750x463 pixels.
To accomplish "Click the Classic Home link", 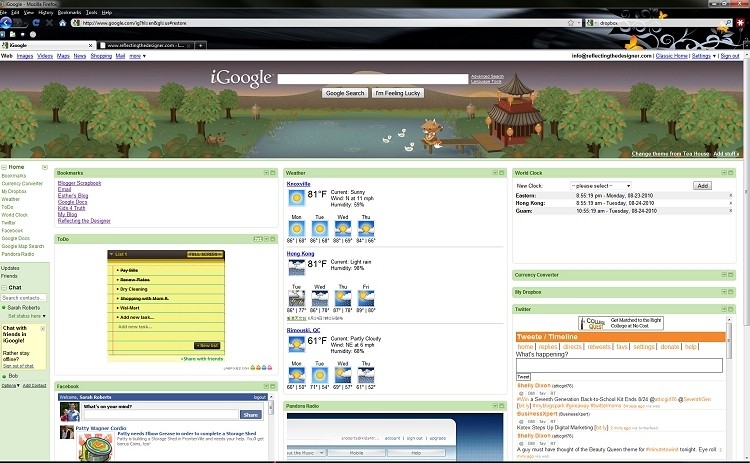I will click(672, 56).
